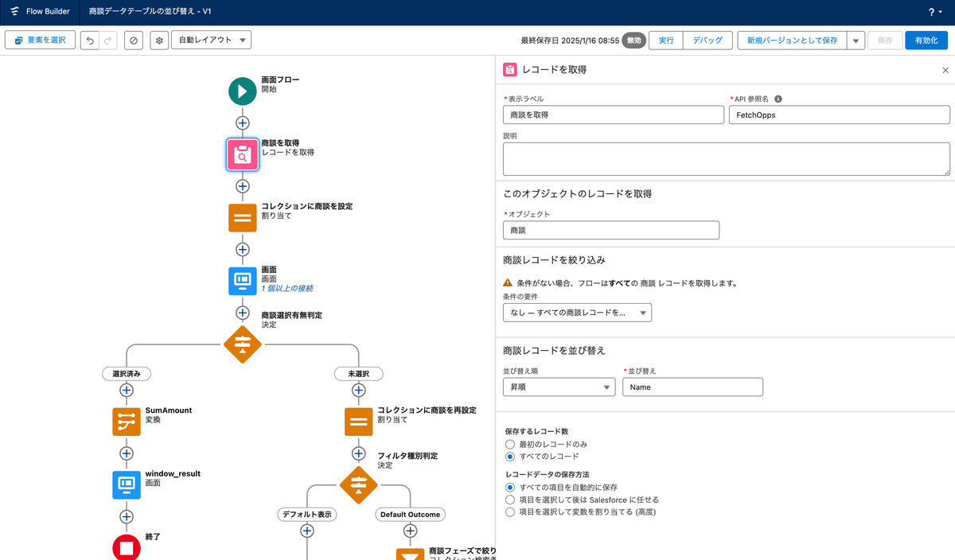Click the 実行 button
955x560 pixels.
[666, 40]
